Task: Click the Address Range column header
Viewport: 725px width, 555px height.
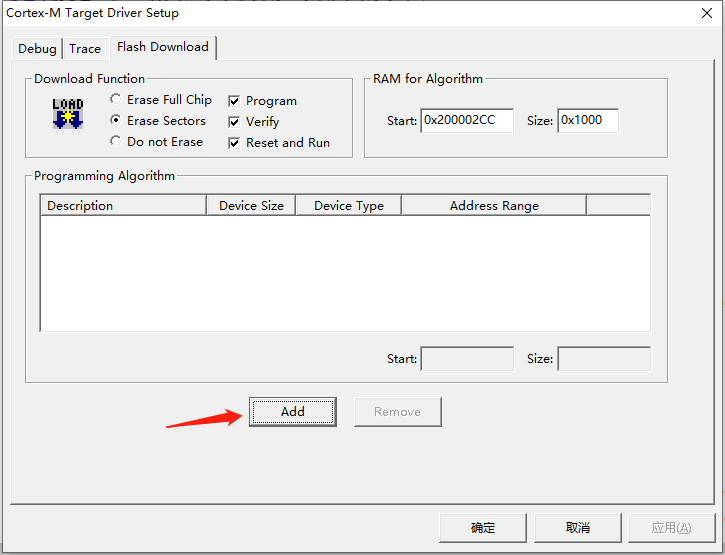Action: 494,205
